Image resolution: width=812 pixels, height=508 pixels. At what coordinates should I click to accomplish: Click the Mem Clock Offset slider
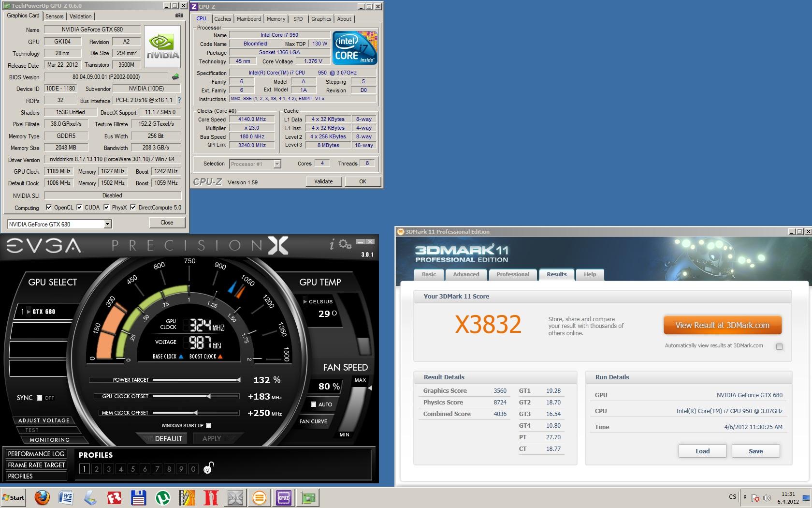pos(196,413)
